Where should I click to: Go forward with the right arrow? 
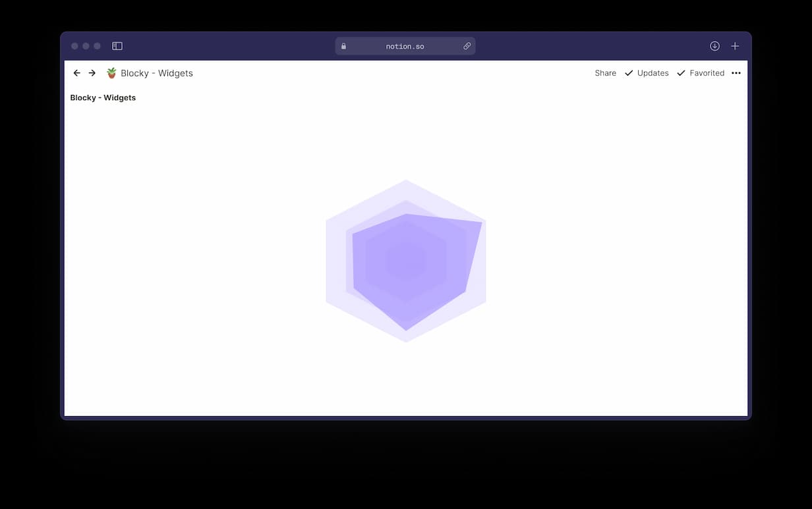pyautogui.click(x=92, y=73)
